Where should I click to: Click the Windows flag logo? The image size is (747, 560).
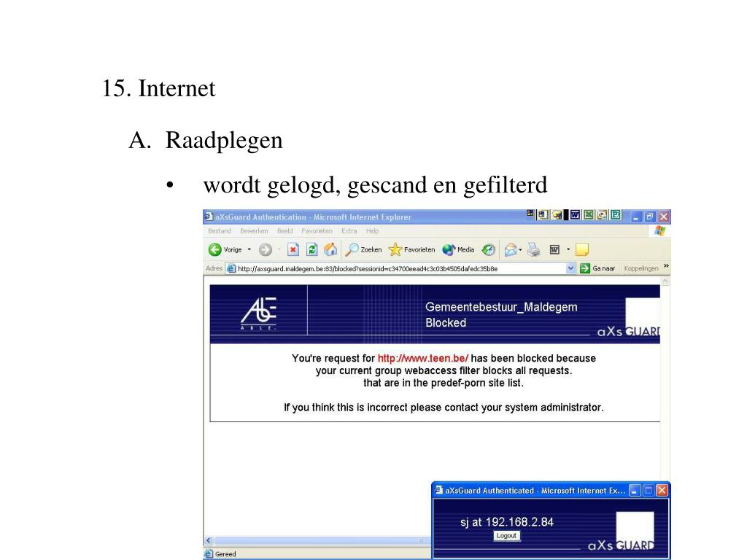coord(659,231)
